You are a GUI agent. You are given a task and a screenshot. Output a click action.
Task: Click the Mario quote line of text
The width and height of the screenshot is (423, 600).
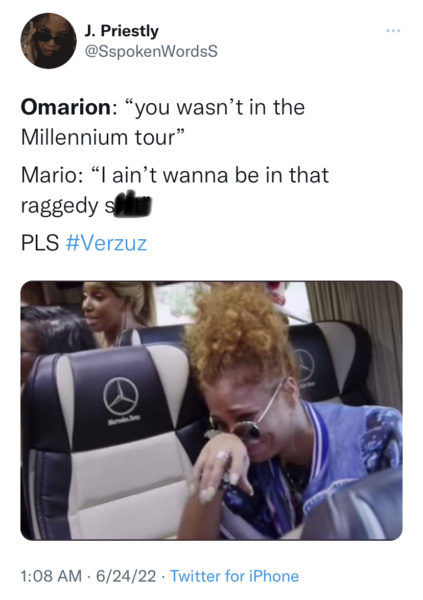[175, 175]
